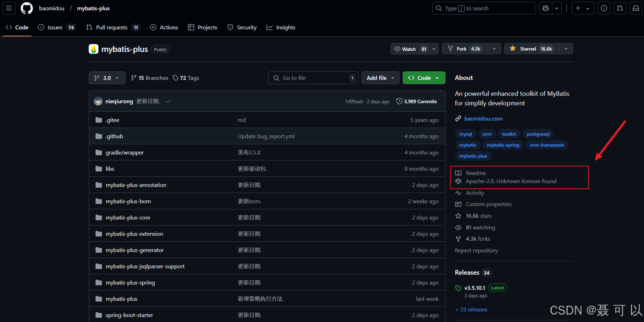
Task: Switch to the Code tab
Action: [x=17, y=27]
